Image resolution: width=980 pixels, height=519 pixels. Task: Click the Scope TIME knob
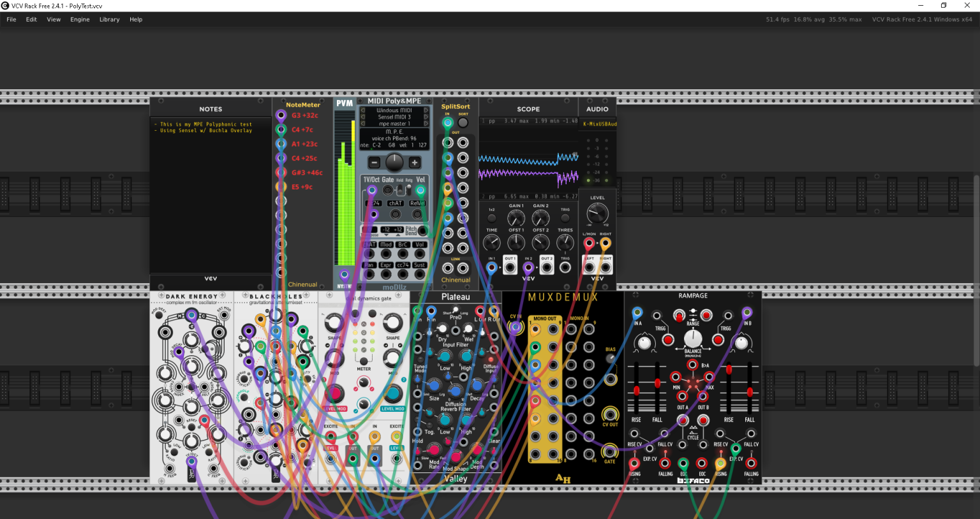coord(491,242)
